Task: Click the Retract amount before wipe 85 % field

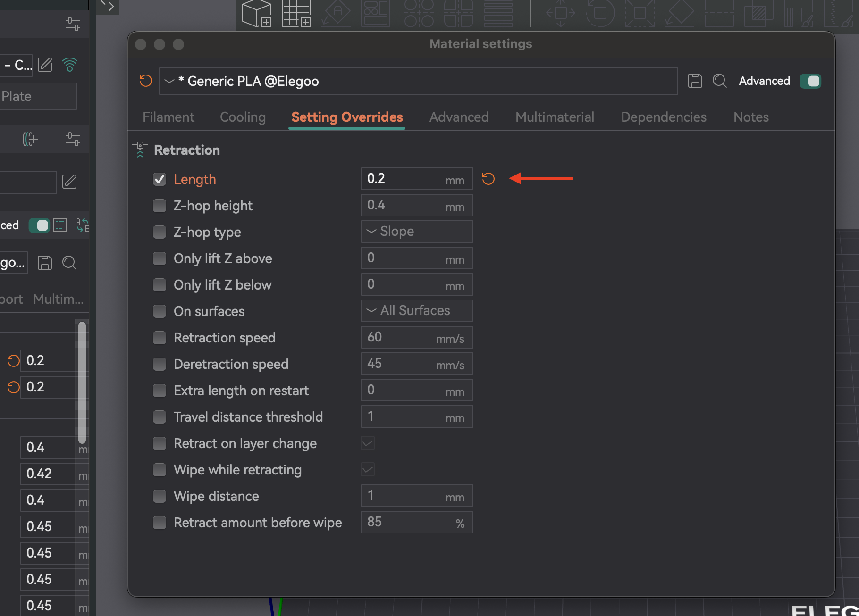Action: point(417,522)
